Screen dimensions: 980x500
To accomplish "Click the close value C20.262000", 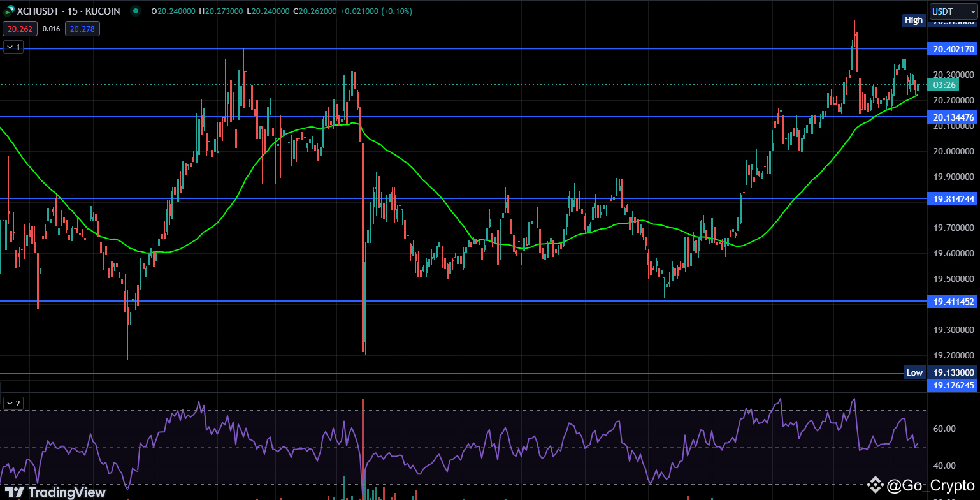I will (315, 11).
